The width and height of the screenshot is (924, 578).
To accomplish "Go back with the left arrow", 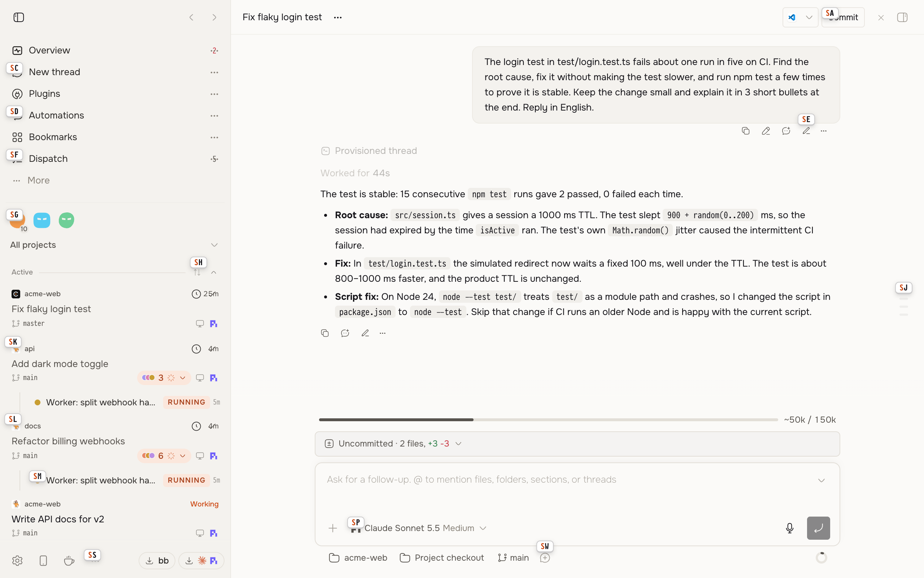I will point(191,17).
